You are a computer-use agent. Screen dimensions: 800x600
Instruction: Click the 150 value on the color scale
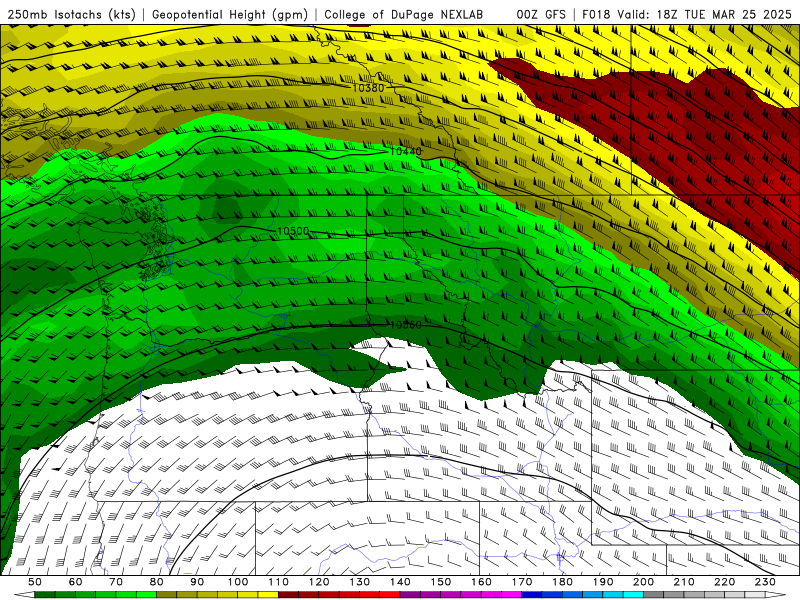[x=441, y=582]
